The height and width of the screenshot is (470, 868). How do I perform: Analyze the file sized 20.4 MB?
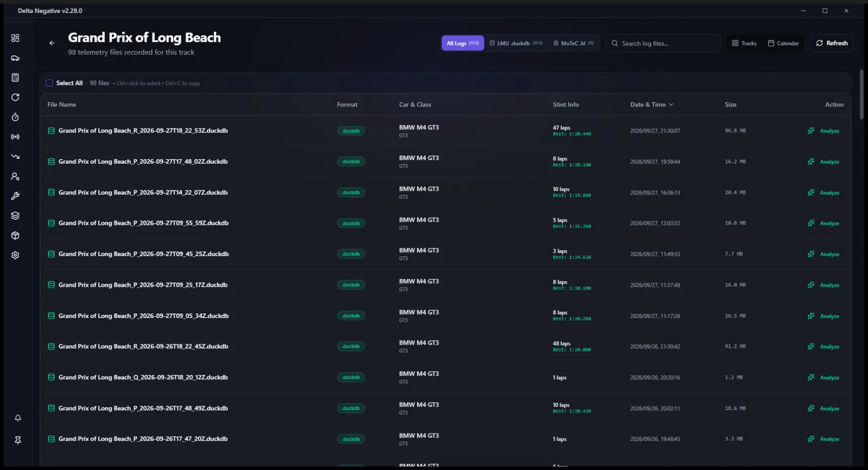(x=824, y=193)
